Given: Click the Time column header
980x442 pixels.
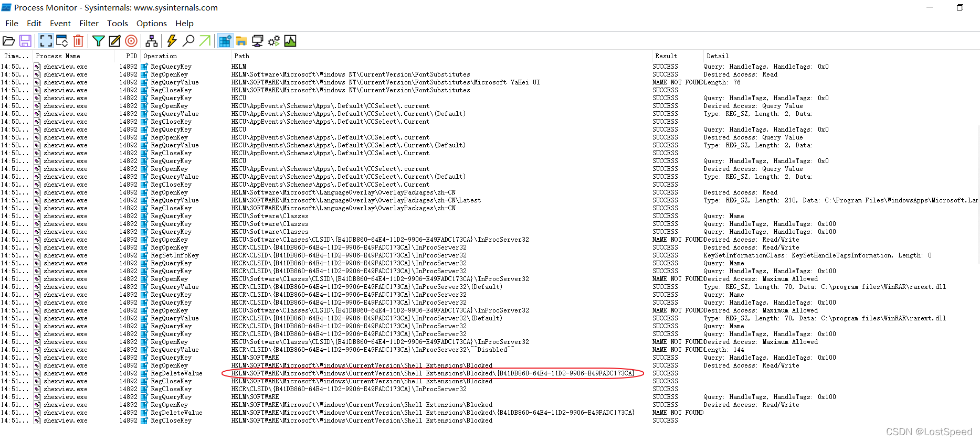Looking at the screenshot, I should click(16, 56).
